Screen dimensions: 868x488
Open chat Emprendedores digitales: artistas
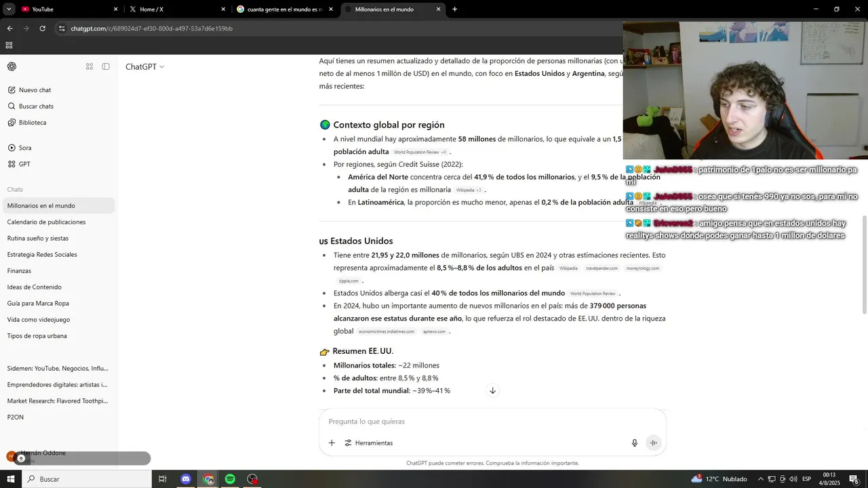point(59,384)
